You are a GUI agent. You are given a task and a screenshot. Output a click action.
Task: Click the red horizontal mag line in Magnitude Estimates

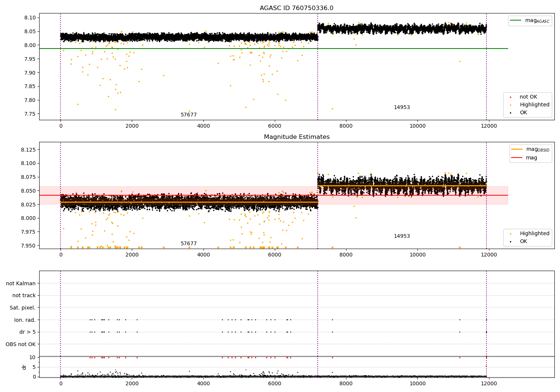pos(273,195)
